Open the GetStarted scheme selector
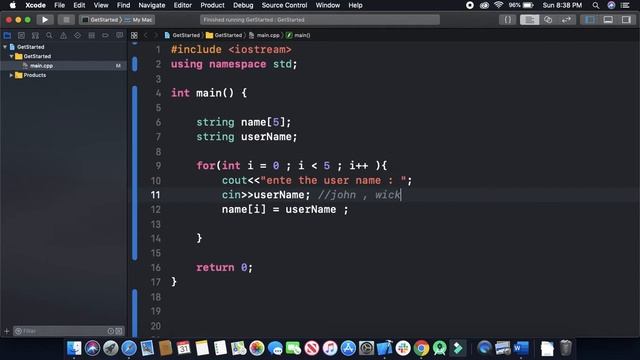Image resolution: width=640 pixels, height=360 pixels. coord(101,20)
